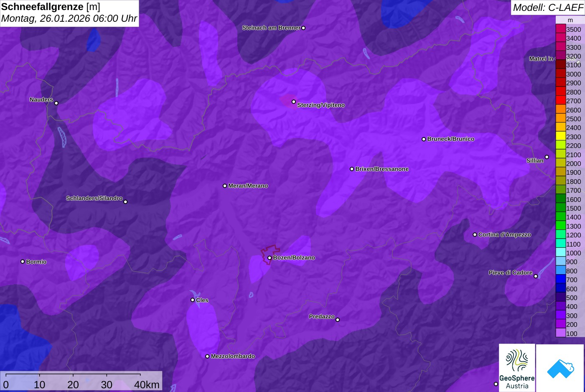Click the GeoSphere Austria logo
This screenshot has width=585, height=392.
click(517, 368)
